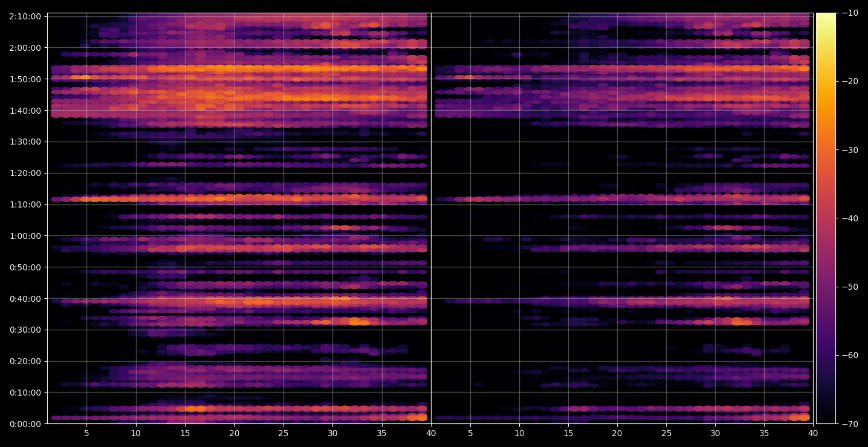Select the 2:10:00 time axis label
Screen dimensions: 868x447
click(25, 16)
